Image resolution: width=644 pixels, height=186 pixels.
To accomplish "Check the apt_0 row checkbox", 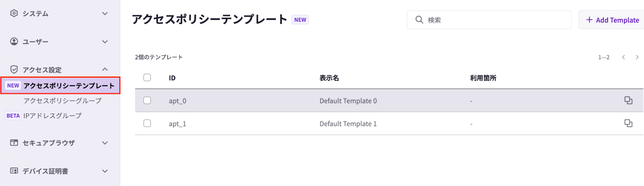I will 147,101.
